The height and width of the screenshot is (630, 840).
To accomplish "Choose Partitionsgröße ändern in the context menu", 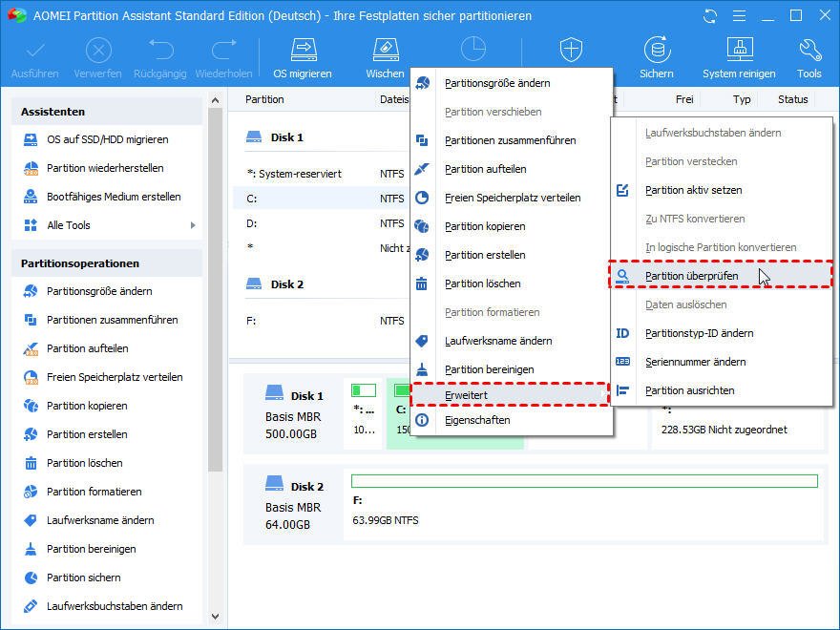I will [x=512, y=83].
